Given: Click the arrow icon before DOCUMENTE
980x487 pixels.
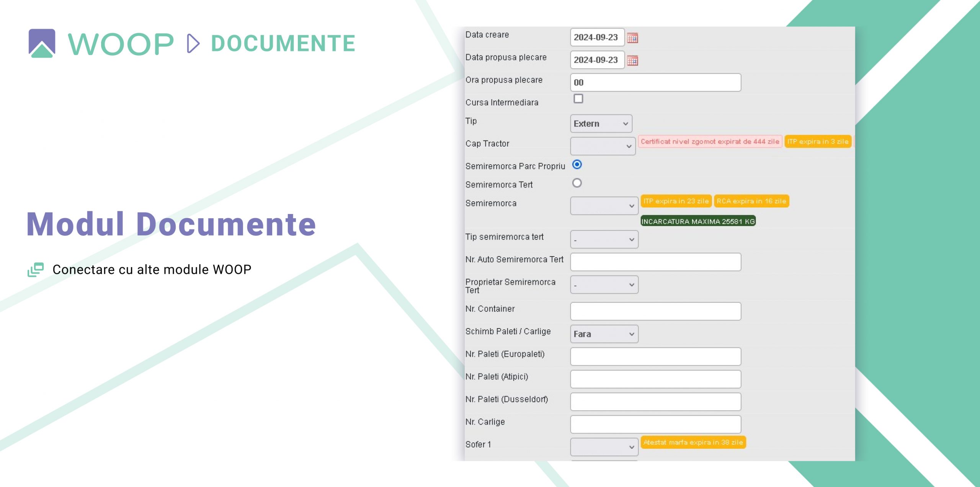Looking at the screenshot, I should [x=193, y=43].
